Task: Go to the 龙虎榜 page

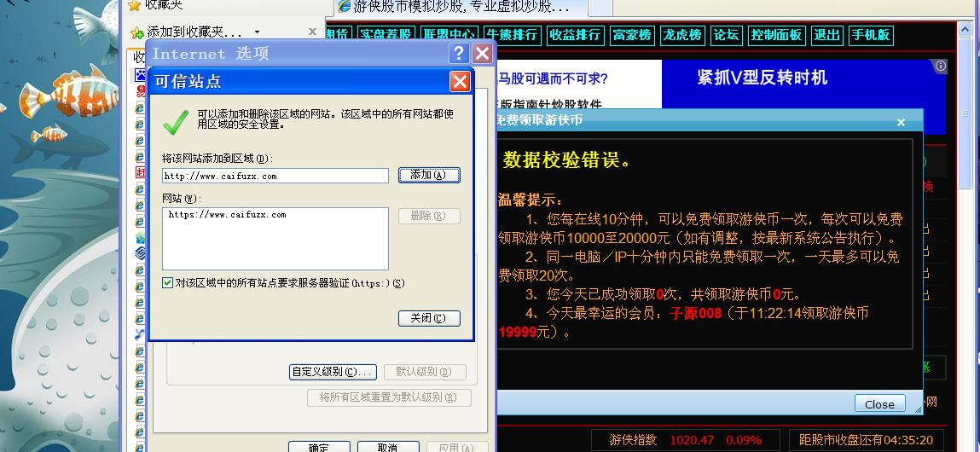Action: pos(681,35)
